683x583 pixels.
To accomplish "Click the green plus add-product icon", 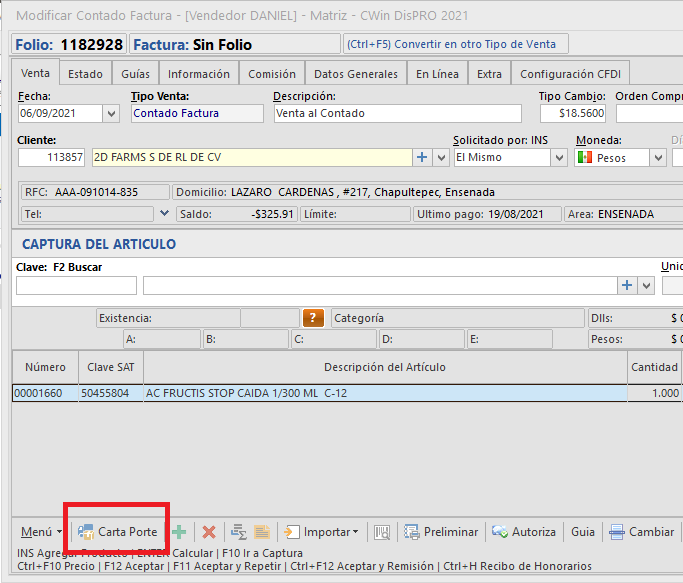I will (179, 532).
